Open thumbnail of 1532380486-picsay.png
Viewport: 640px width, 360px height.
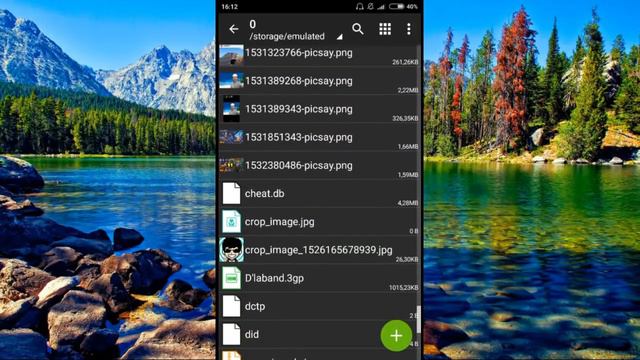(x=231, y=165)
